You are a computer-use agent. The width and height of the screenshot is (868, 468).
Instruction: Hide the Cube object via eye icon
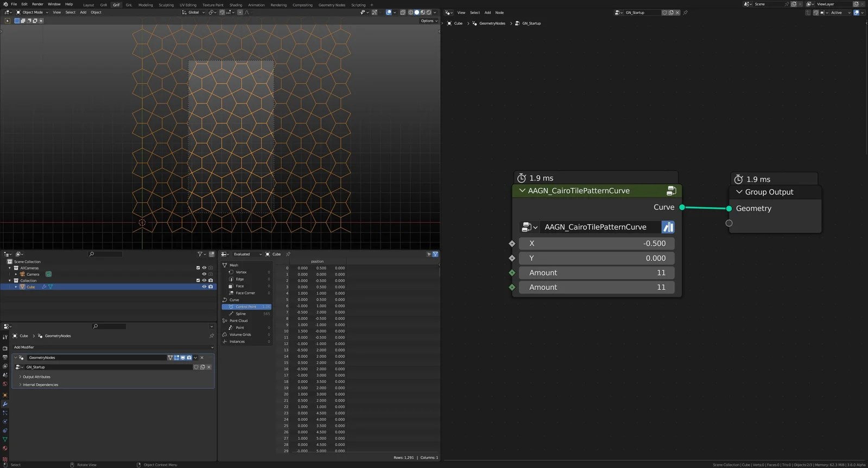pyautogui.click(x=204, y=287)
